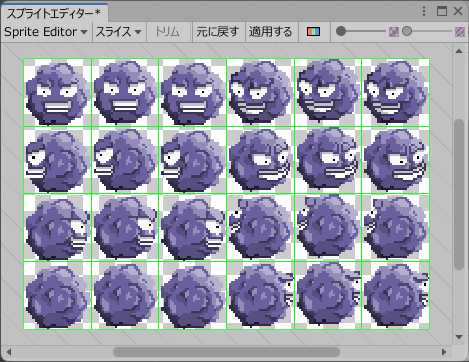Close the Sprite Editor window

pos(458,11)
